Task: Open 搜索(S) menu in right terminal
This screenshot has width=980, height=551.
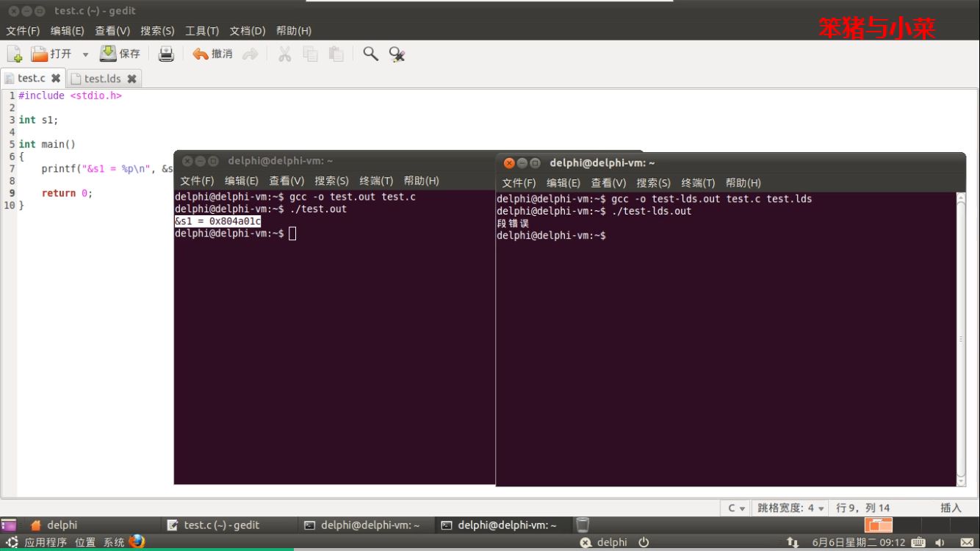Action: tap(654, 183)
